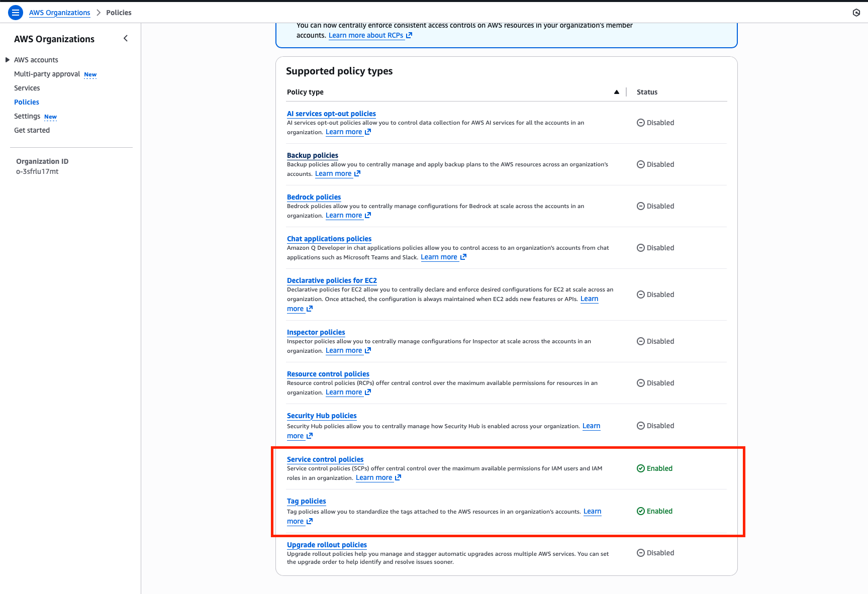The height and width of the screenshot is (594, 868).
Task: Click Get started in the sidebar
Action: pyautogui.click(x=32, y=130)
